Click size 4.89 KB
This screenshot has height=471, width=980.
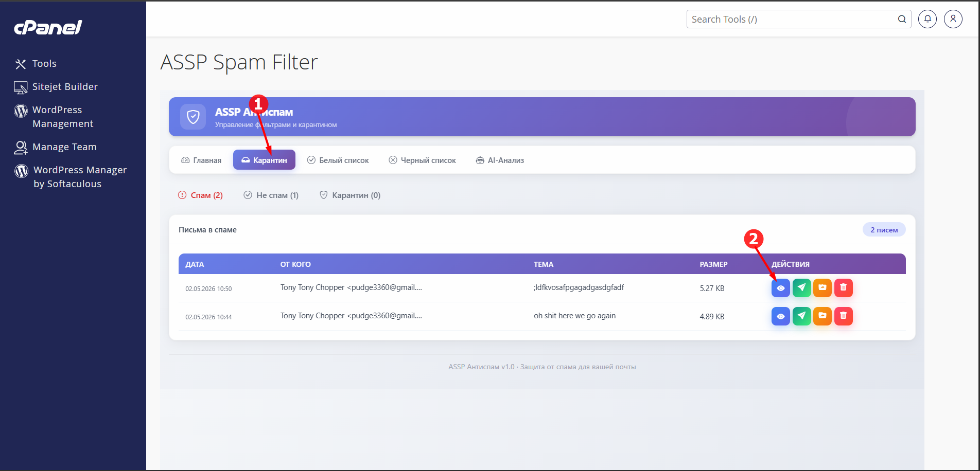pos(712,317)
